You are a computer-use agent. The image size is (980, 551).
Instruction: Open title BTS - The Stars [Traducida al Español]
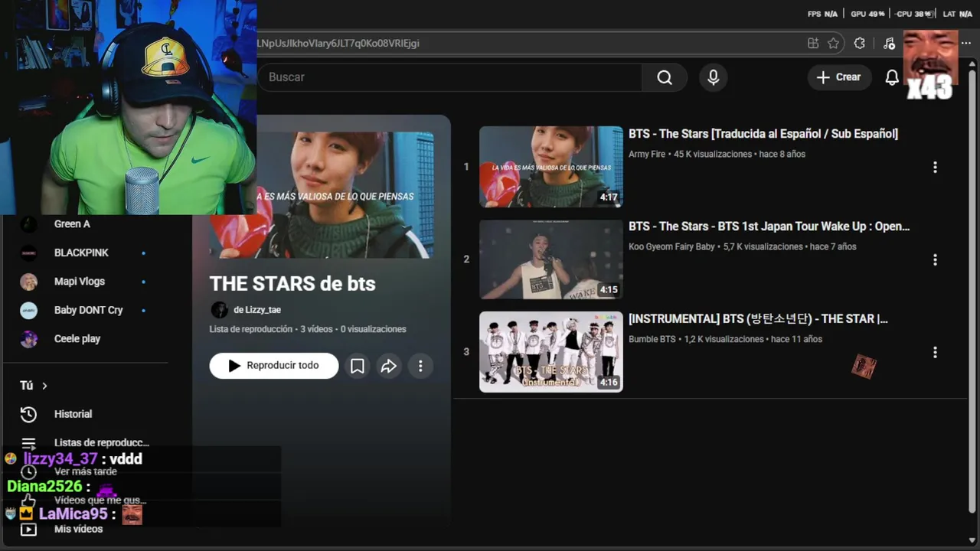pyautogui.click(x=763, y=134)
